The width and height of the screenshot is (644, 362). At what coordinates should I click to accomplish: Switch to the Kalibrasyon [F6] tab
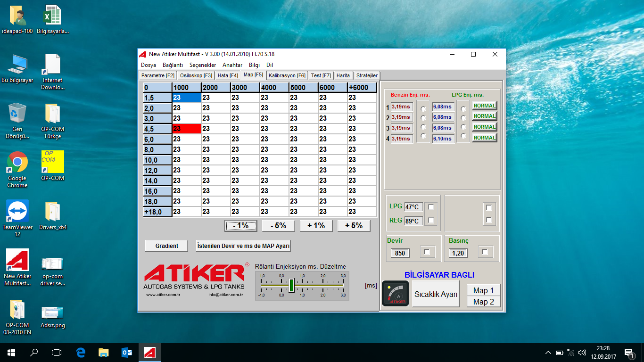[x=287, y=75]
